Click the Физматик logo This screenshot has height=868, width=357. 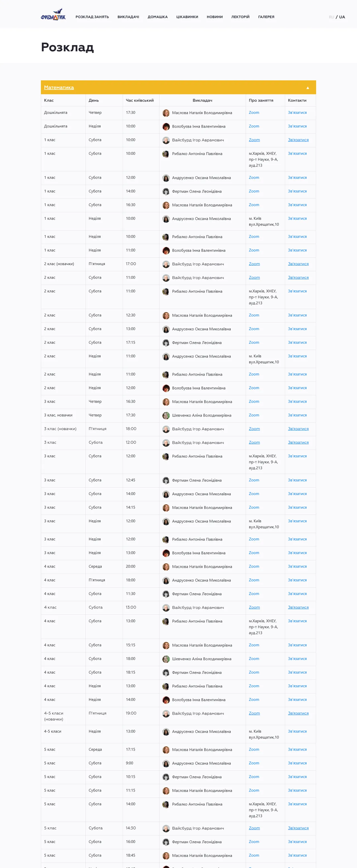tap(53, 15)
